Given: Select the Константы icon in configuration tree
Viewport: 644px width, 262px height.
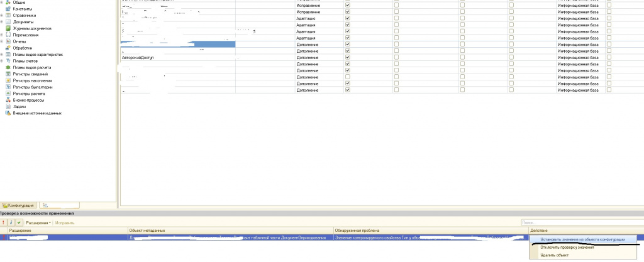Looking at the screenshot, I should 8,9.
